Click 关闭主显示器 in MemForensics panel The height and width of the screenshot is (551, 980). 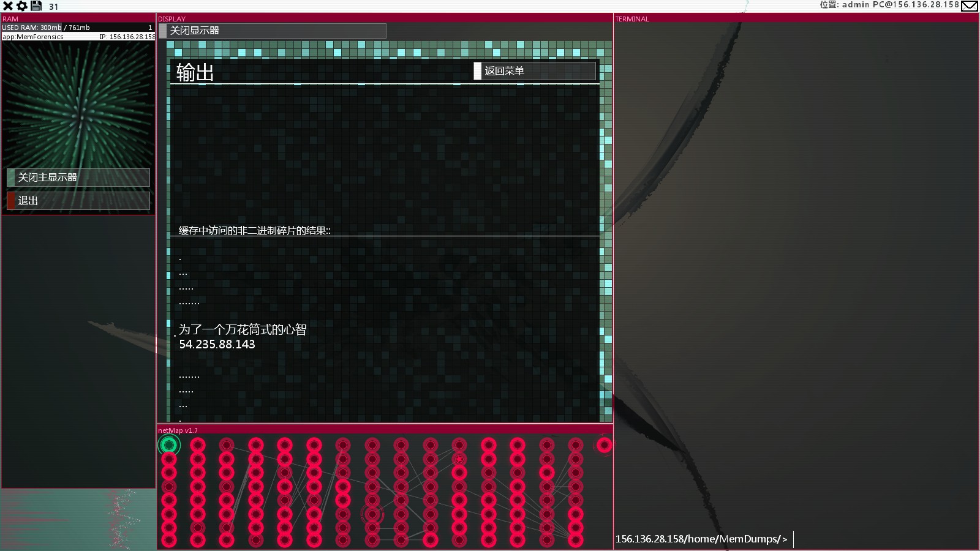78,178
